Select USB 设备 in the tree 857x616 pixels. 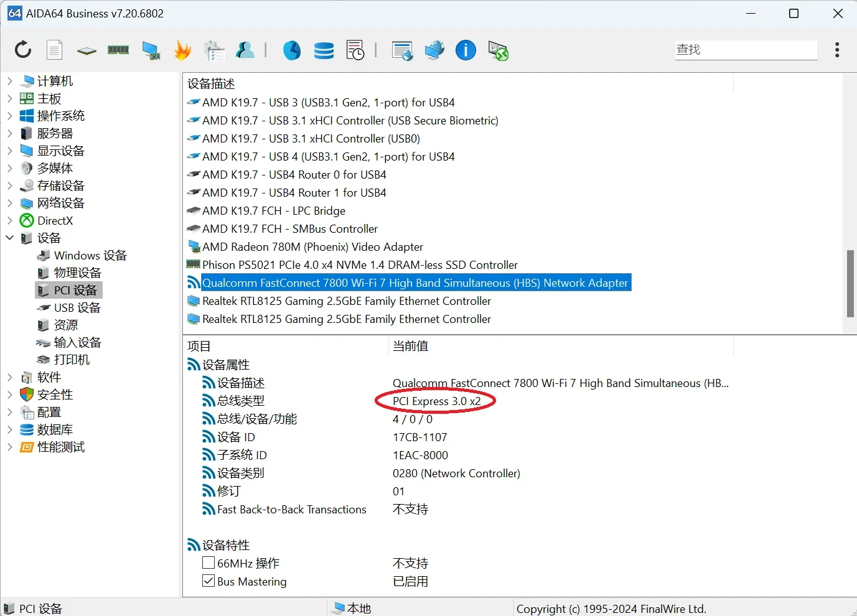point(77,307)
